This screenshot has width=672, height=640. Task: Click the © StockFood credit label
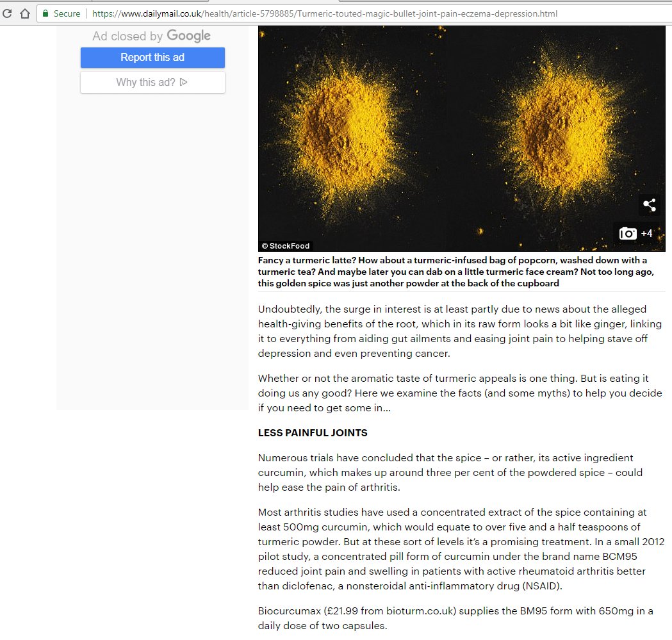pos(286,245)
